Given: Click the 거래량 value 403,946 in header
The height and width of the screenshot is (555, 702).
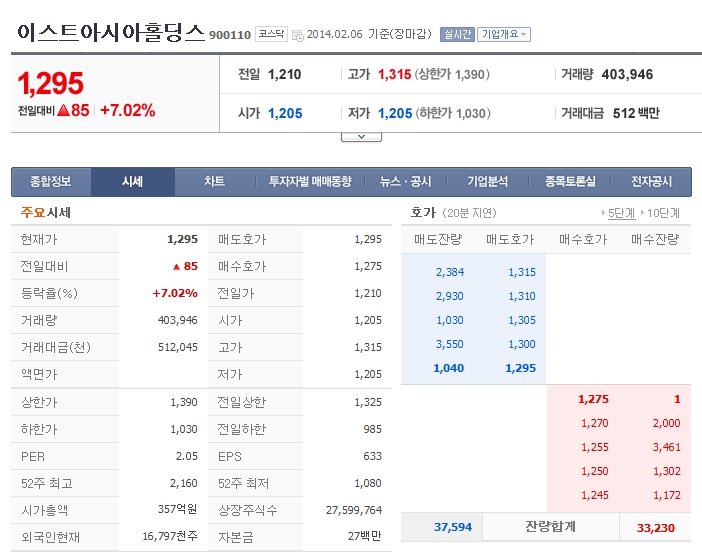Looking at the screenshot, I should click(x=627, y=74).
